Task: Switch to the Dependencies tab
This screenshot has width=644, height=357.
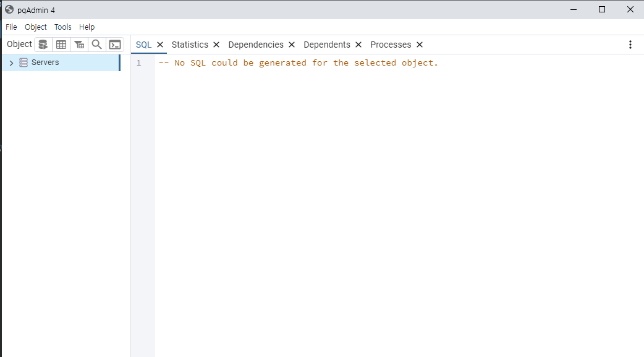Action: (256, 45)
